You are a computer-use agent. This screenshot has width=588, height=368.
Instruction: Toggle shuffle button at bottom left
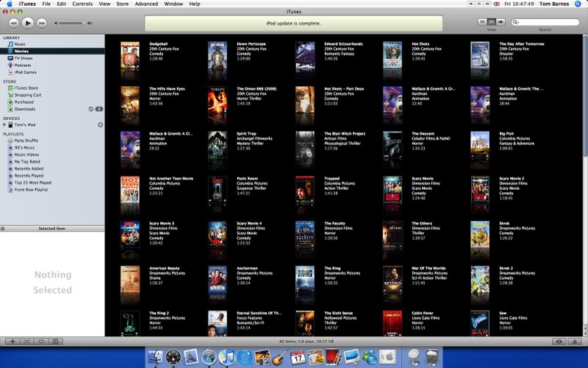click(26, 342)
